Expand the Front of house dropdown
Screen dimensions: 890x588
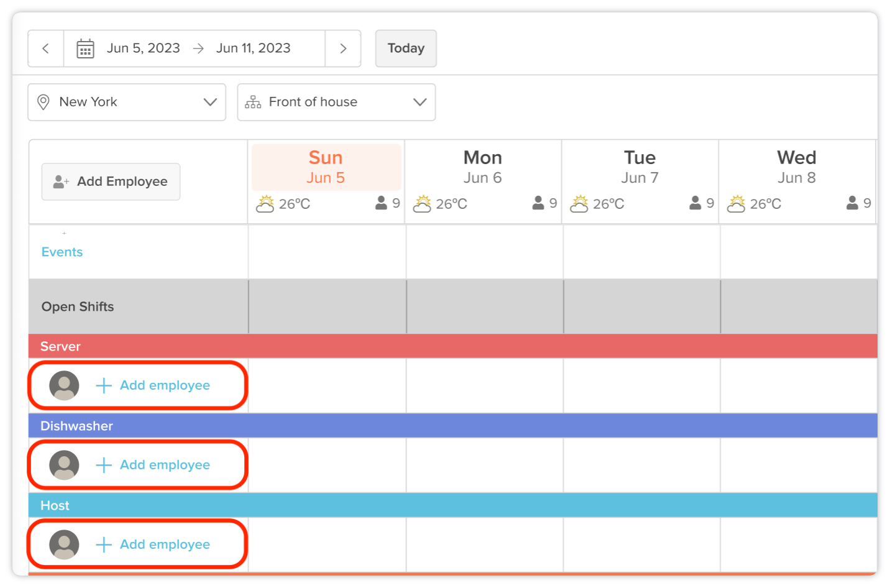[336, 102]
